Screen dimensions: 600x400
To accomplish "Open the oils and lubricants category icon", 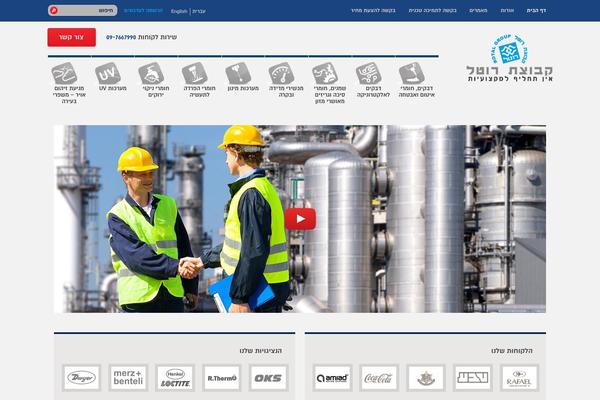I will [324, 73].
